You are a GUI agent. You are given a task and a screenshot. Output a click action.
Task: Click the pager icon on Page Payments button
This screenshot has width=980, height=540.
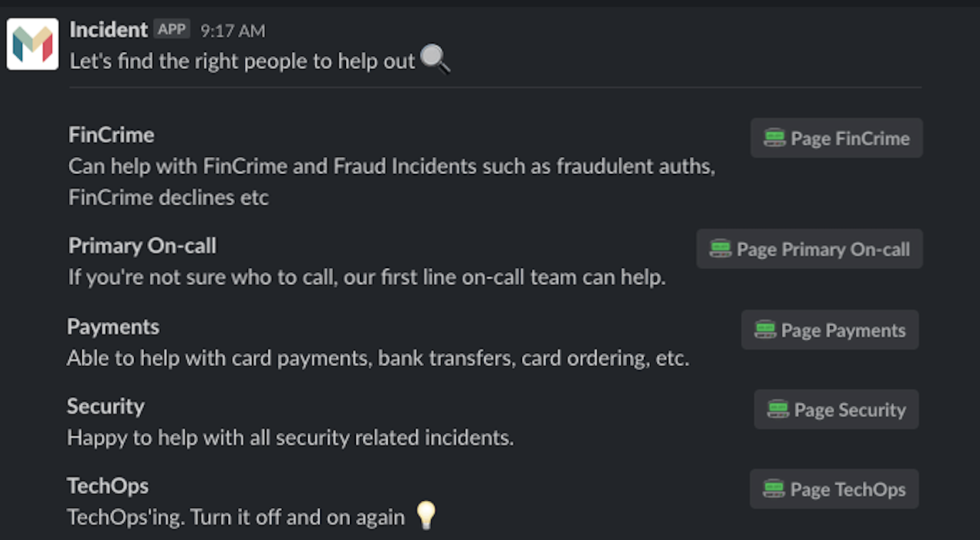[x=767, y=330]
